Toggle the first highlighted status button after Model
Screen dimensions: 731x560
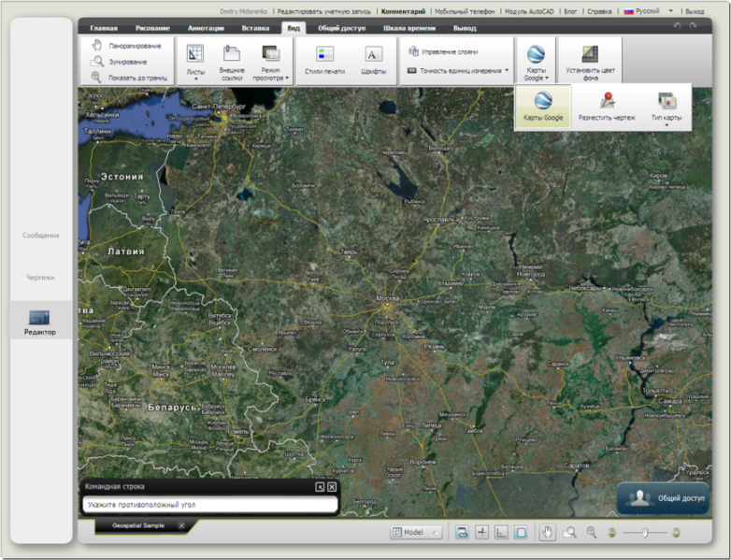pyautogui.click(x=462, y=532)
